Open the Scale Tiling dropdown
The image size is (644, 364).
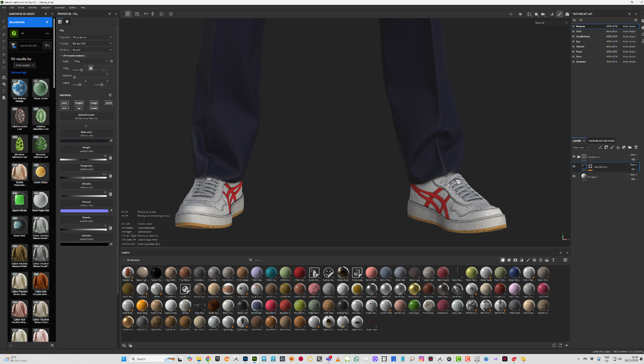click(x=91, y=61)
